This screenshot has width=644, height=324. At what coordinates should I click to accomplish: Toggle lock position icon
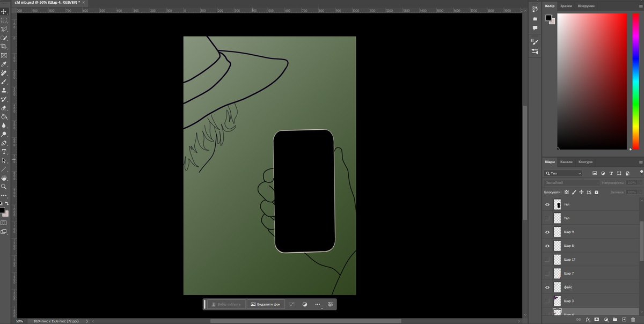click(582, 192)
